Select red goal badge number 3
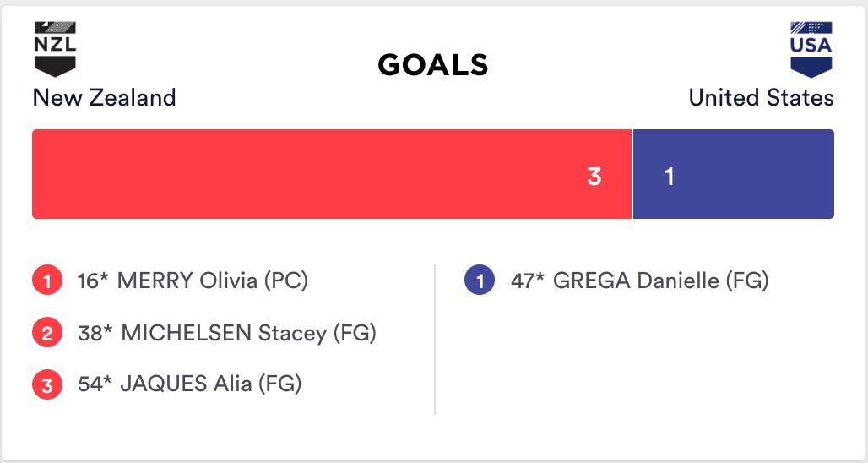The image size is (868, 463). tap(47, 386)
